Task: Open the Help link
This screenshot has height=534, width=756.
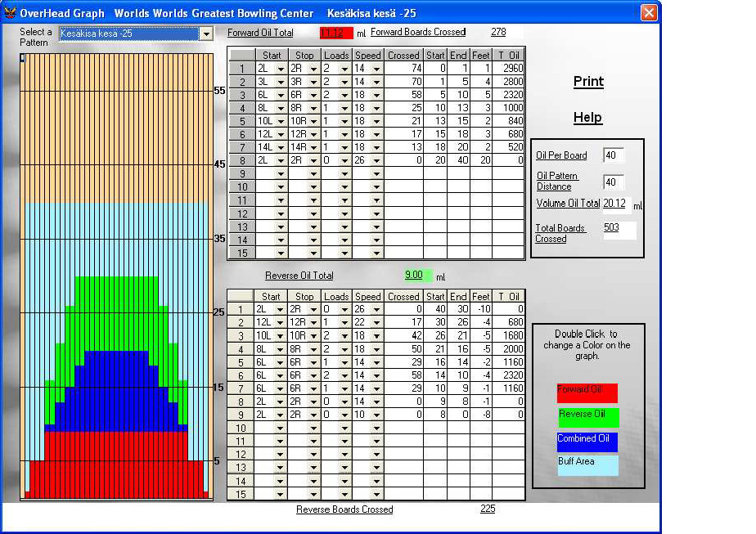Action: (x=587, y=118)
